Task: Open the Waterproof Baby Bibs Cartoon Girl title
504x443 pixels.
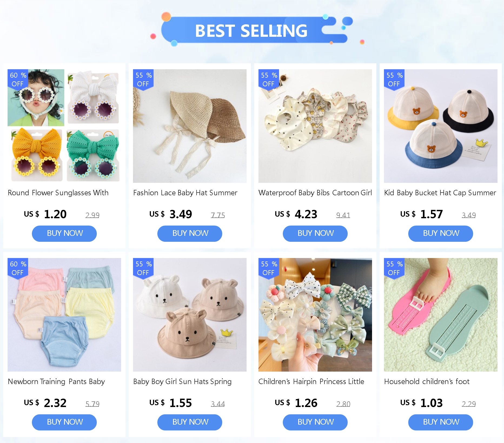Action: pyautogui.click(x=315, y=193)
